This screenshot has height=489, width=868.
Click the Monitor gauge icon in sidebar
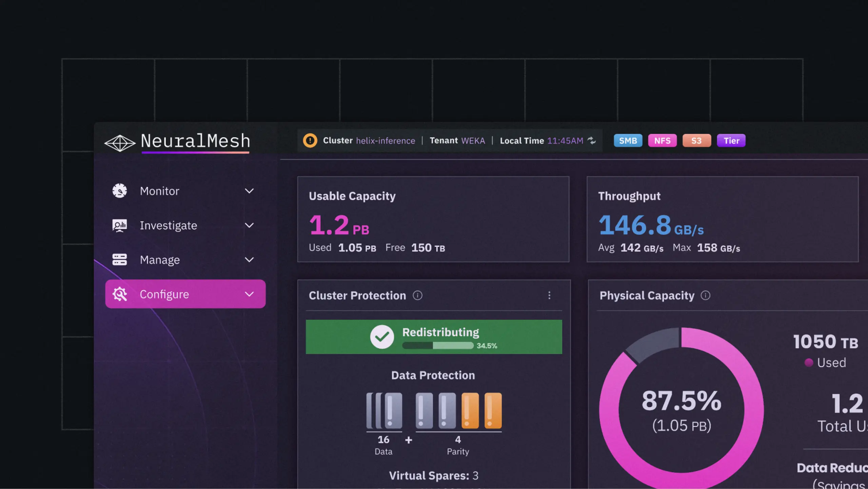(x=120, y=191)
